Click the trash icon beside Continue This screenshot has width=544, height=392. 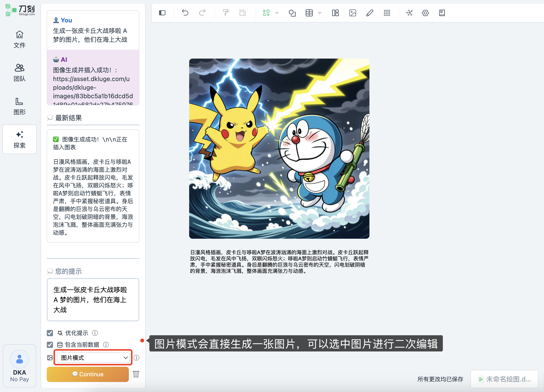136,374
